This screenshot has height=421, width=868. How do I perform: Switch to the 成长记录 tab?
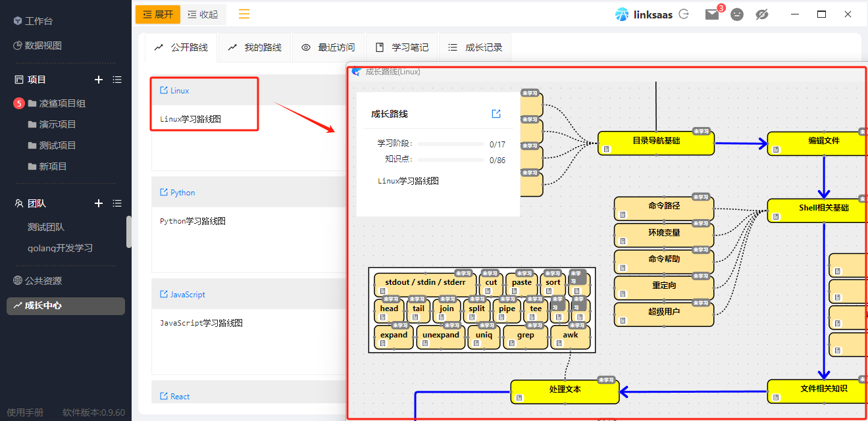[x=475, y=47]
